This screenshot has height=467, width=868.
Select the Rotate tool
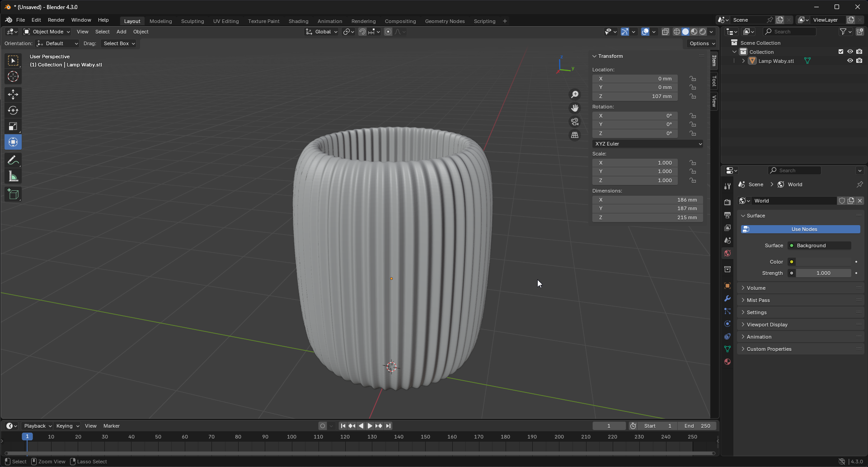click(x=13, y=110)
